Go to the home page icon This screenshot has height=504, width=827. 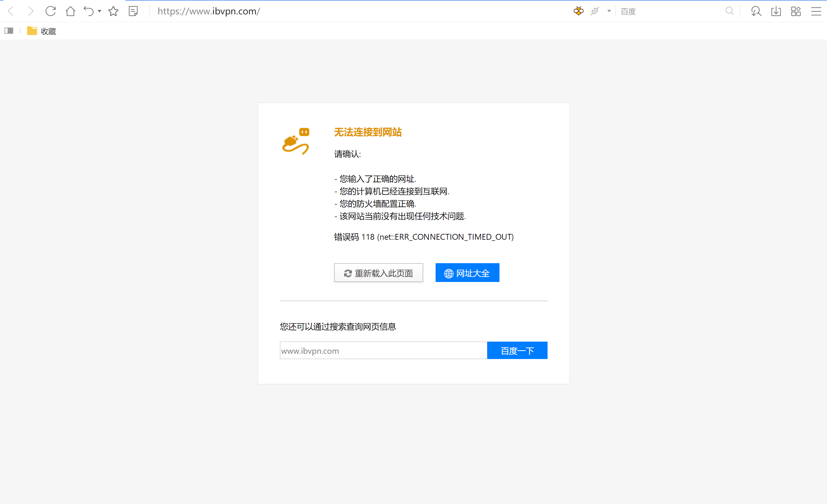pos(70,11)
